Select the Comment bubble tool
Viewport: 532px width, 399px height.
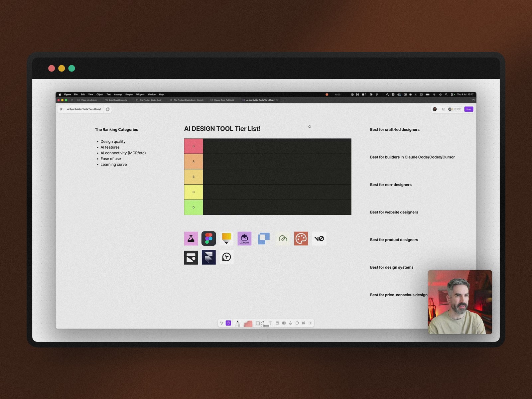(297, 323)
